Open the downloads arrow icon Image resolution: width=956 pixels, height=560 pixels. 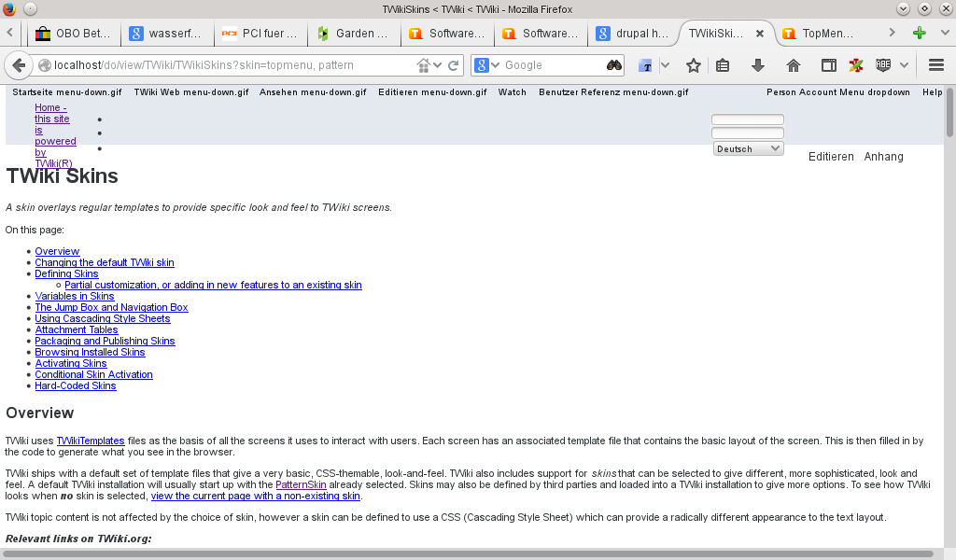[x=758, y=65]
